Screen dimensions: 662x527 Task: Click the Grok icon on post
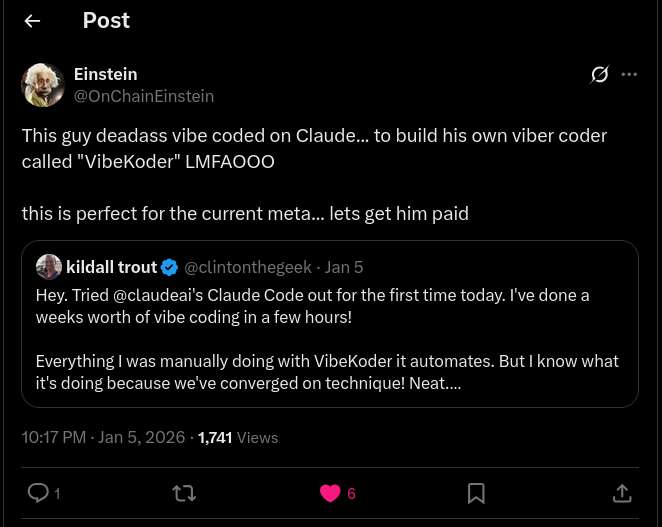pos(600,74)
